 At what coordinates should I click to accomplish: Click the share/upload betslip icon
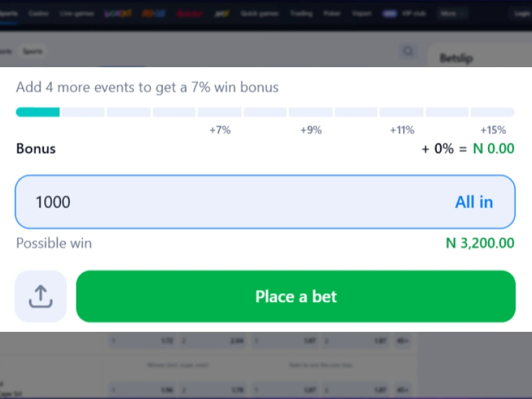40,297
